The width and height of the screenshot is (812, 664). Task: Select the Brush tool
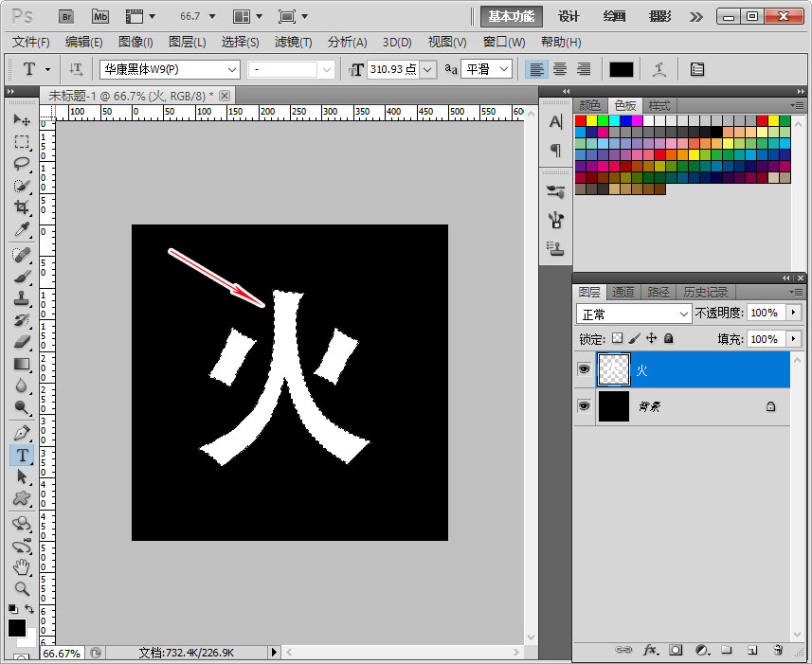coord(21,277)
